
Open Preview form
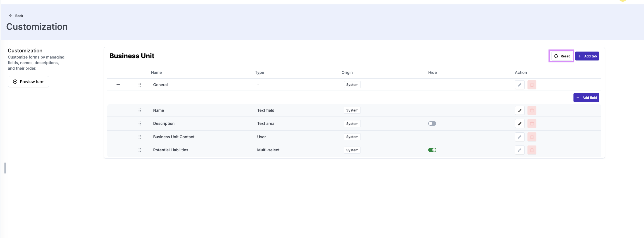(29, 82)
